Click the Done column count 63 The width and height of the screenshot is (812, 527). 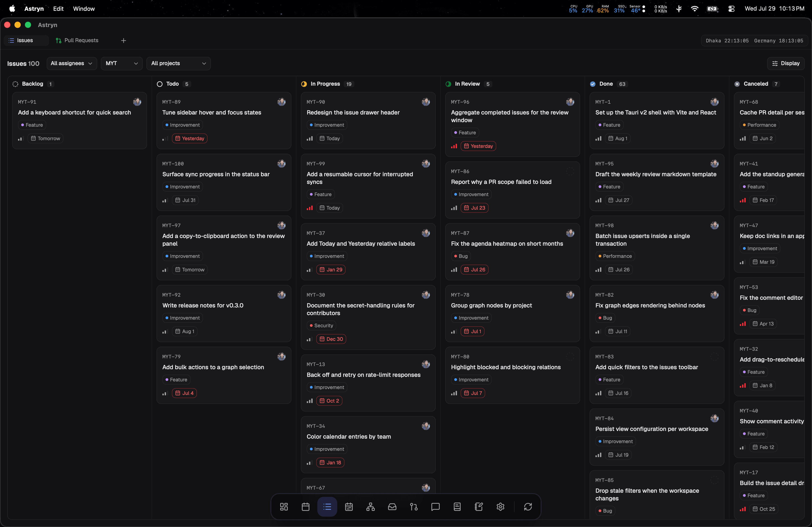click(x=622, y=84)
